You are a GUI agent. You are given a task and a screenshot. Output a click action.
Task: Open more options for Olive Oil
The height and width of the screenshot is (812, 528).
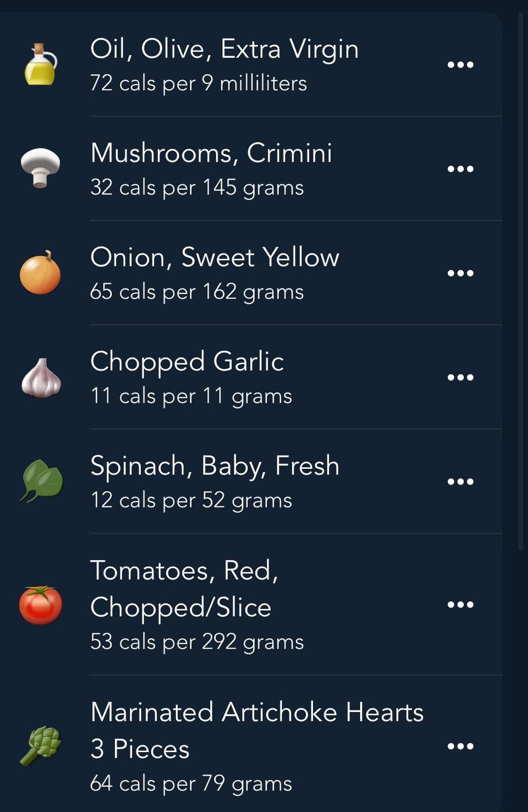460,64
